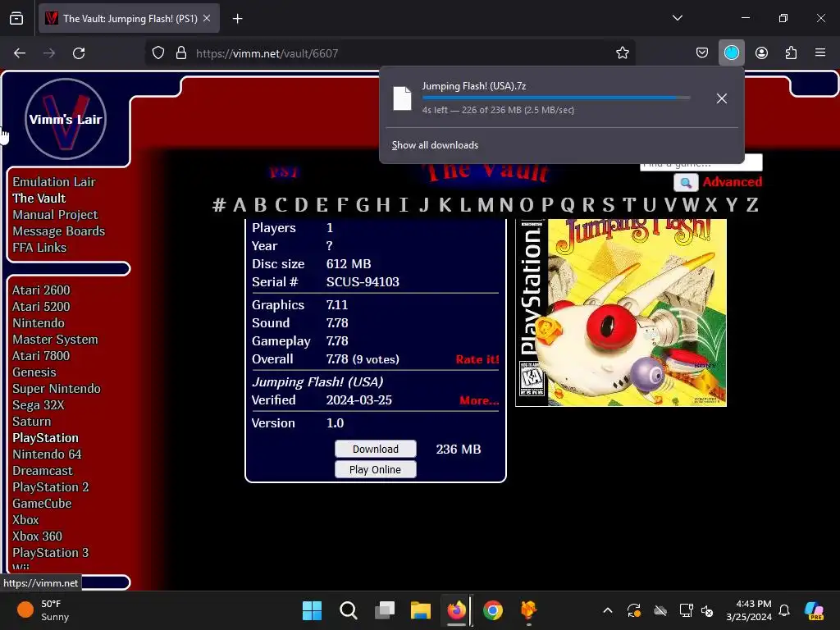Select Nintendo system link
This screenshot has width=840, height=630.
(39, 323)
